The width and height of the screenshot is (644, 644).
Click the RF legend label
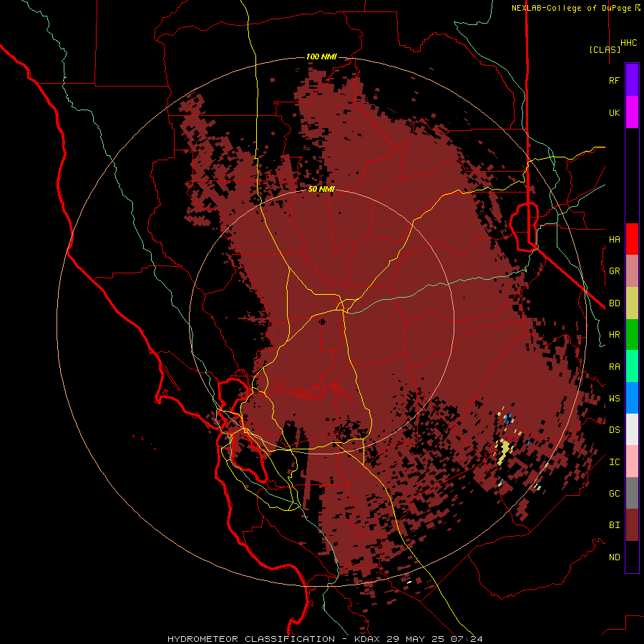614,80
